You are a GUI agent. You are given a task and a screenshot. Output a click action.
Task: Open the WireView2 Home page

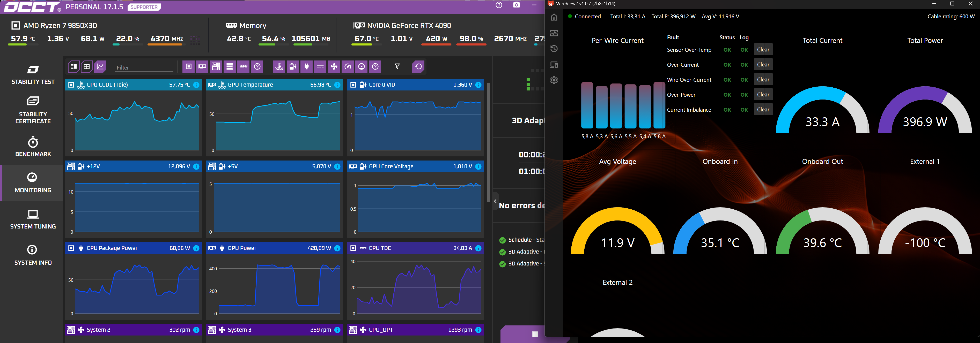(554, 17)
